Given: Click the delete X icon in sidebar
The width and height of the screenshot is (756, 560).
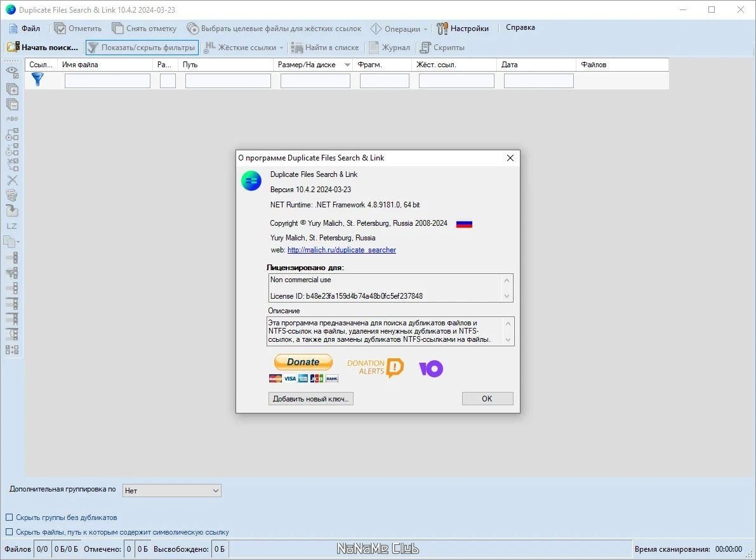Looking at the screenshot, I should (x=12, y=180).
